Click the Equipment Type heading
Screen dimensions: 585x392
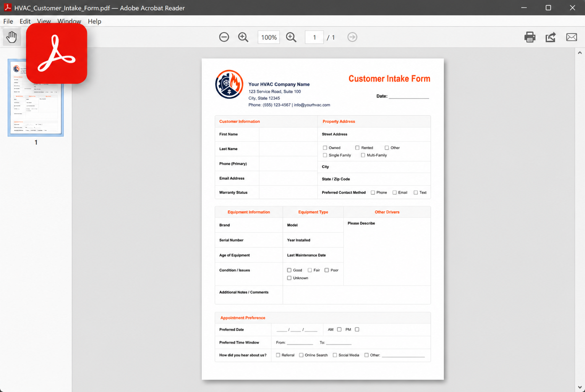click(x=313, y=212)
